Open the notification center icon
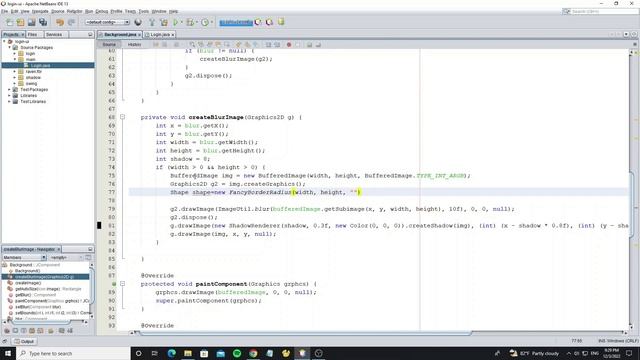640x360 pixels. pos(629,353)
